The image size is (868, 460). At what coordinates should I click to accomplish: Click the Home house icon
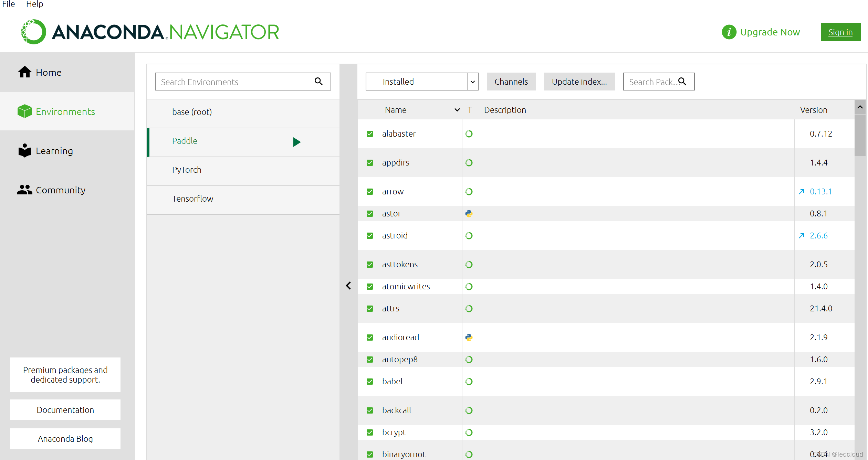point(24,72)
